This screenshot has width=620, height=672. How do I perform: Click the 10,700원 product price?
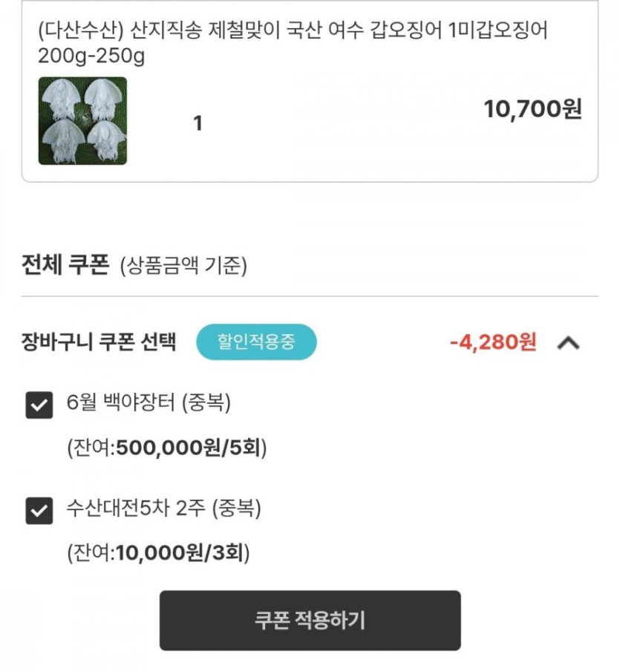(532, 109)
